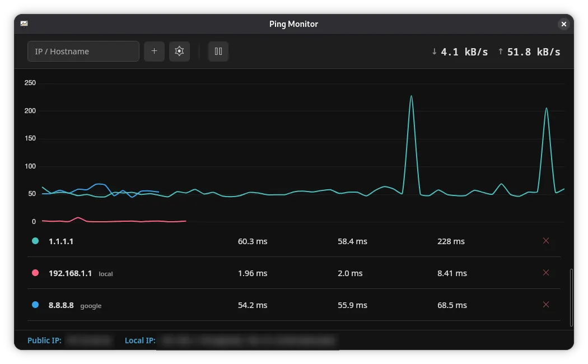Click the teal color dot for 1.1.1.1
588x364 pixels.
click(x=35, y=241)
